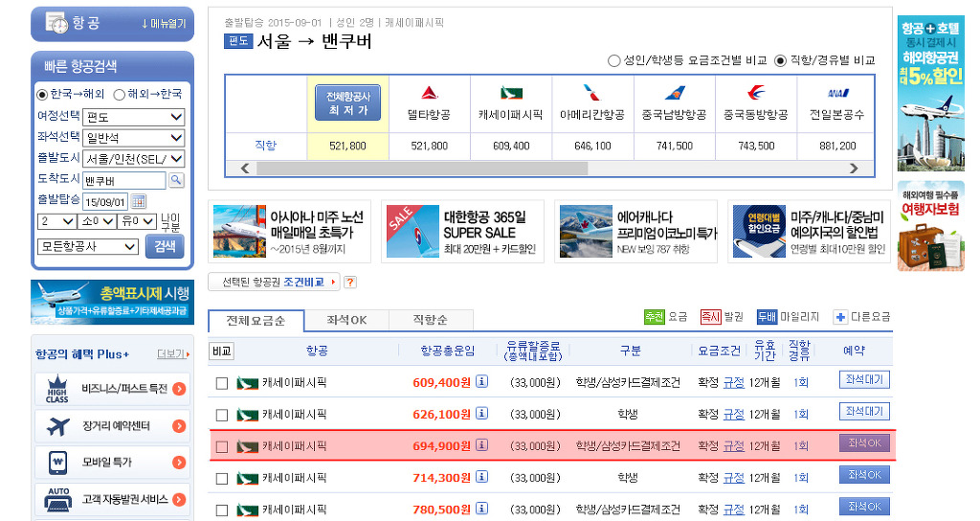Viewport: 980px width, 521px height.
Task: Click the 장거리 예약센터 airplane icon
Action: point(58,426)
